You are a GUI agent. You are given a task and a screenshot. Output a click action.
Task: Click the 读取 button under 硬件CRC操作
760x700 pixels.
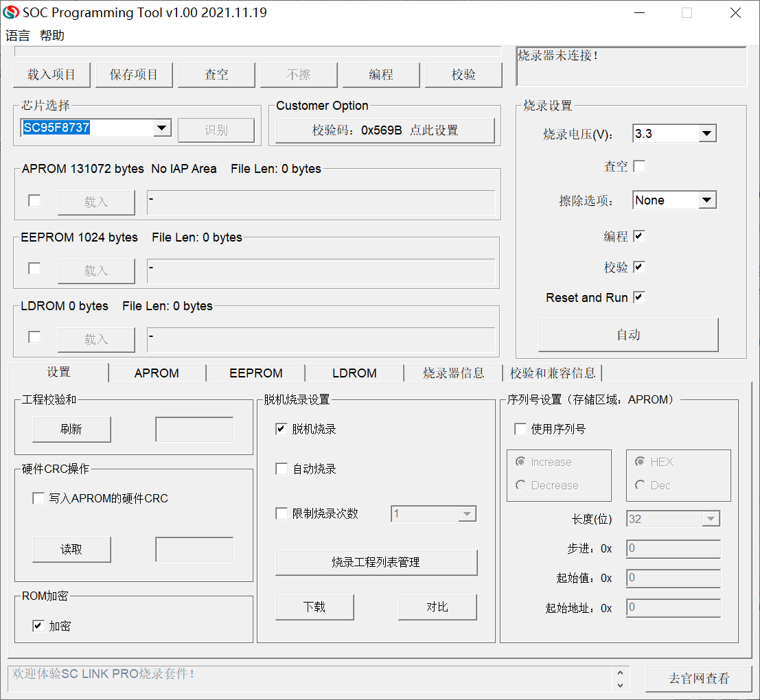[x=71, y=549]
